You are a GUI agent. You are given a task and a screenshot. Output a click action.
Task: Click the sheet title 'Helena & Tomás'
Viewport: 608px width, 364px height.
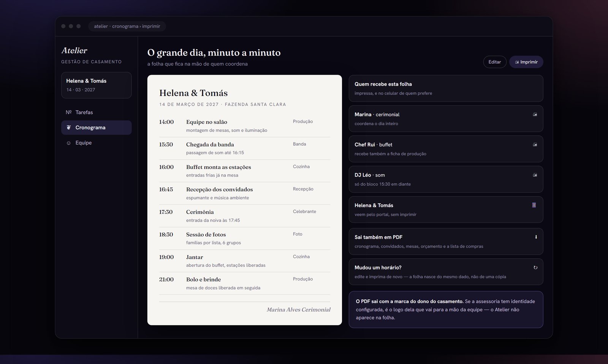point(193,93)
